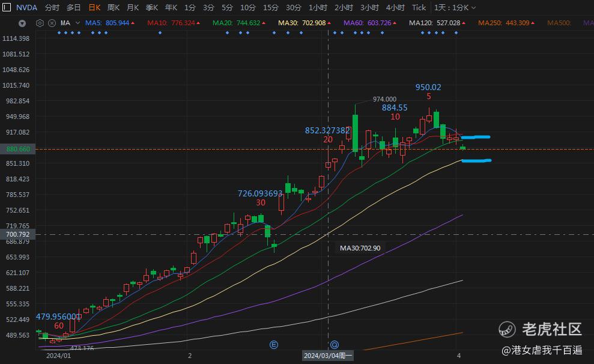The image size is (594, 364).
Task: Select the 月K monthly chart tab
Action: (133, 8)
